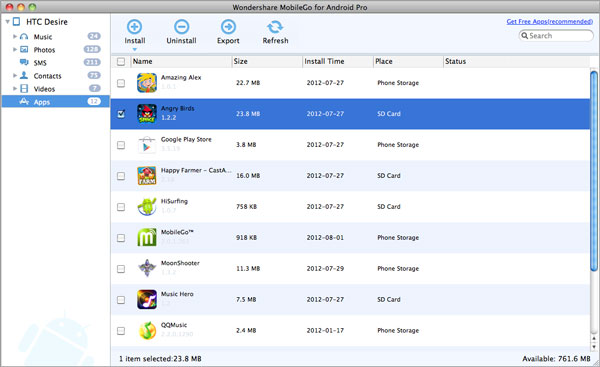Click the Happy Farmer app icon
The height and width of the screenshot is (367, 600).
click(x=147, y=176)
